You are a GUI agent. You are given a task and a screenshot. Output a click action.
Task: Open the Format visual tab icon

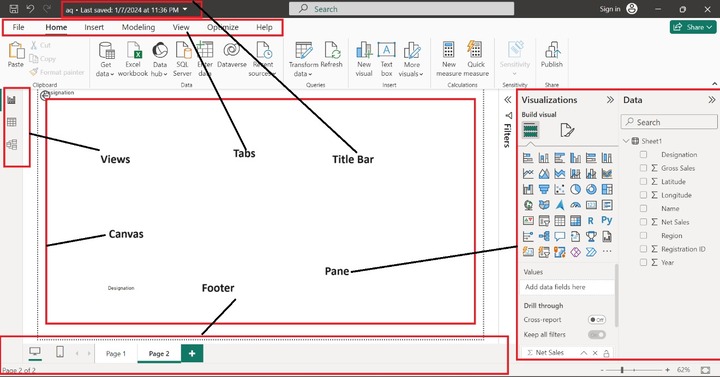(567, 130)
